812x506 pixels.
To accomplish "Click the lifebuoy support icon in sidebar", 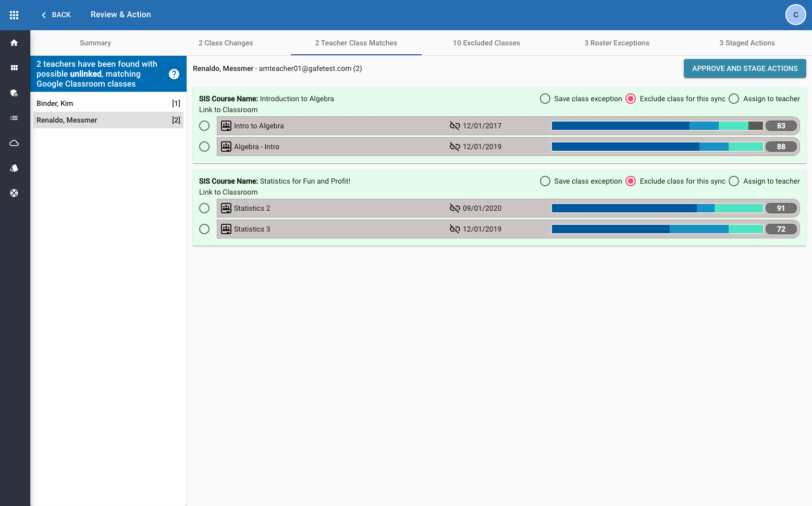I will 14,193.
